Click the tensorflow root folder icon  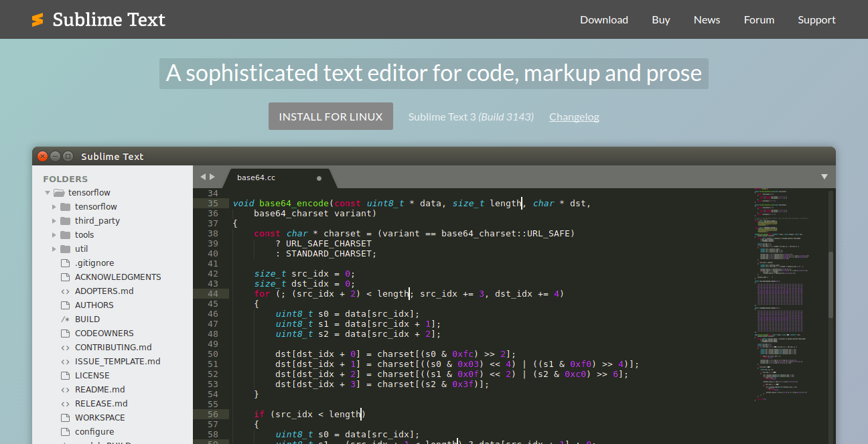click(x=58, y=193)
